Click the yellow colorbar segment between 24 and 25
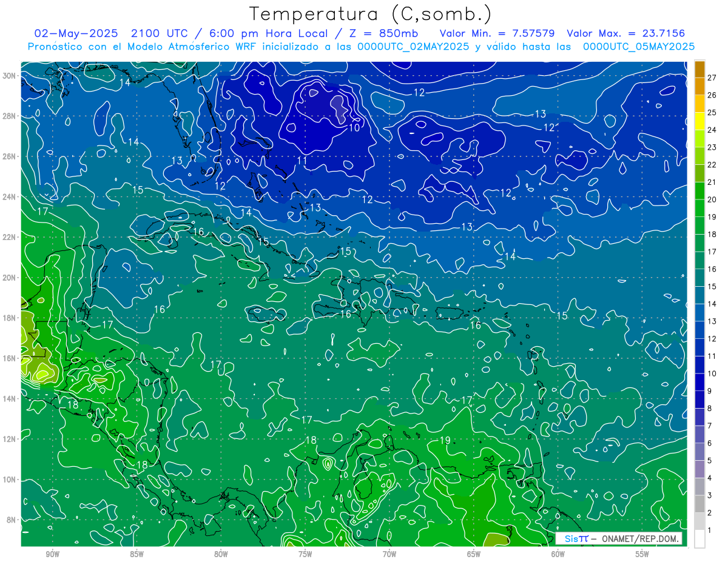The image size is (728, 562). (699, 121)
